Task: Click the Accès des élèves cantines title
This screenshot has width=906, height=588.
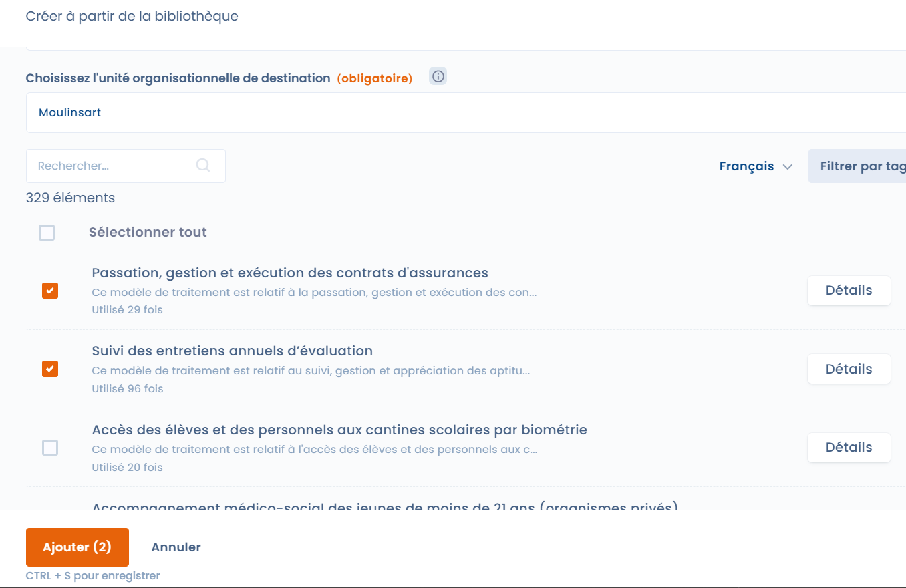Action: click(x=339, y=430)
